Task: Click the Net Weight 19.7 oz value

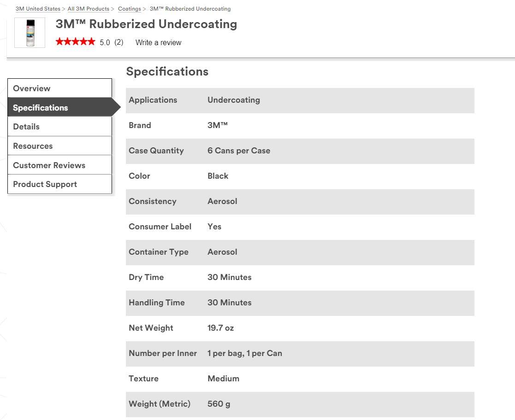Action: pos(220,328)
